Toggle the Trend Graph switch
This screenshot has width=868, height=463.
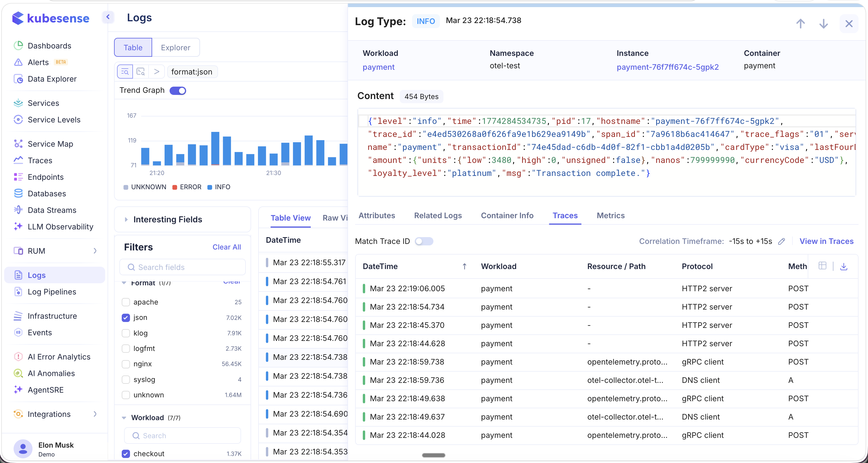point(178,90)
